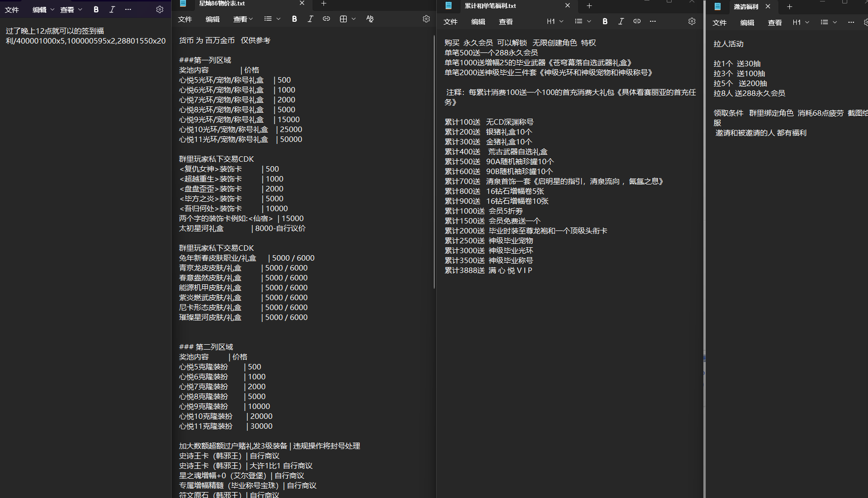The height and width of the screenshot is (498, 868).
Task: Toggle italic in 累计和单笔福利.txt window toolbar
Action: coord(621,21)
